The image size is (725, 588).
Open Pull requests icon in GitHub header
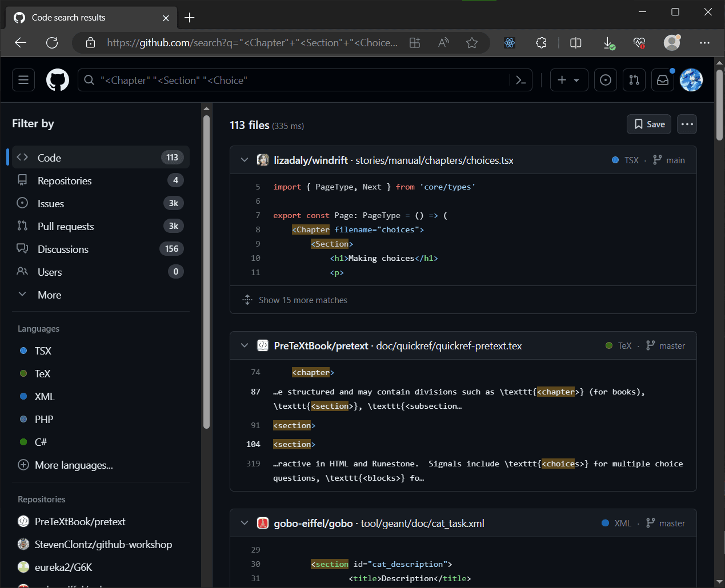(x=634, y=80)
